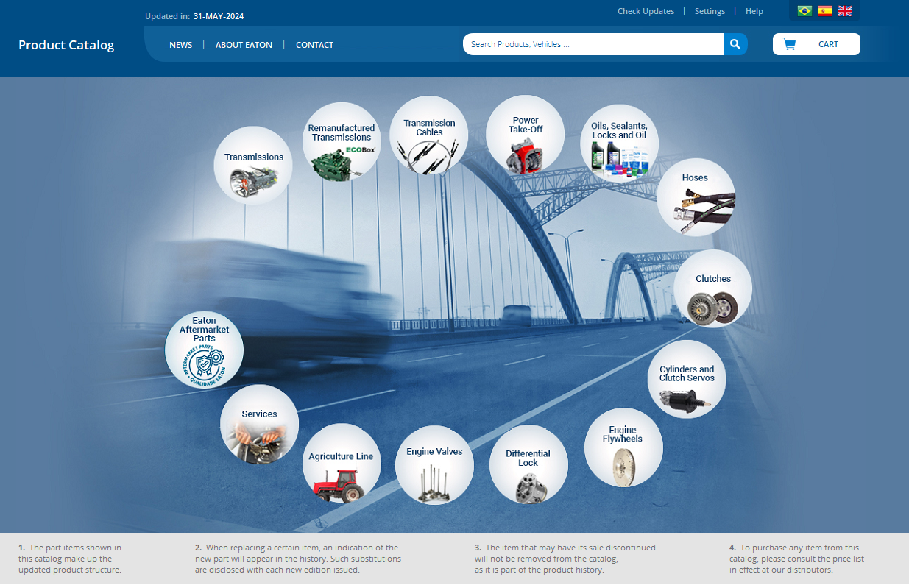Click note 3 about discontinued items
The image size is (909, 588).
click(565, 559)
